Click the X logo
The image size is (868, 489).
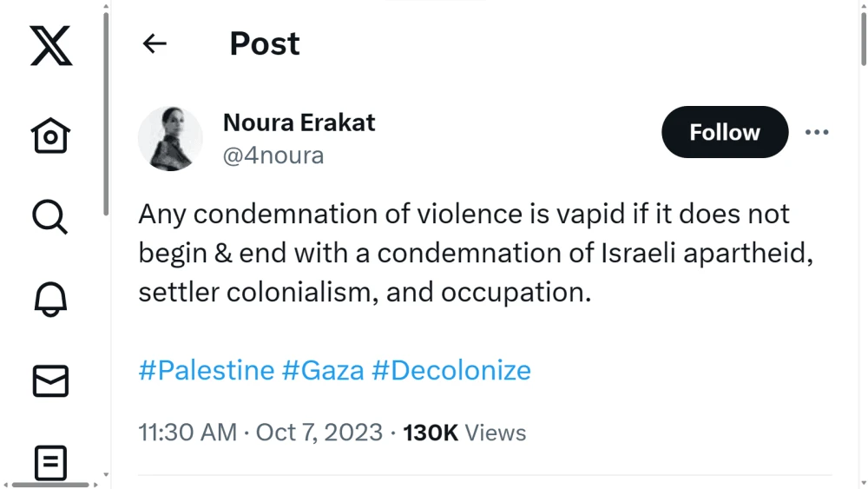click(51, 45)
